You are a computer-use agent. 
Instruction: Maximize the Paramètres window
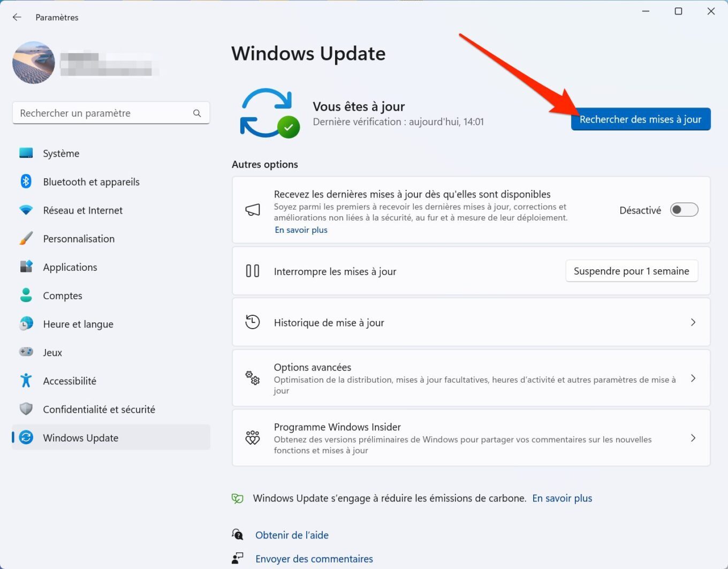click(678, 11)
